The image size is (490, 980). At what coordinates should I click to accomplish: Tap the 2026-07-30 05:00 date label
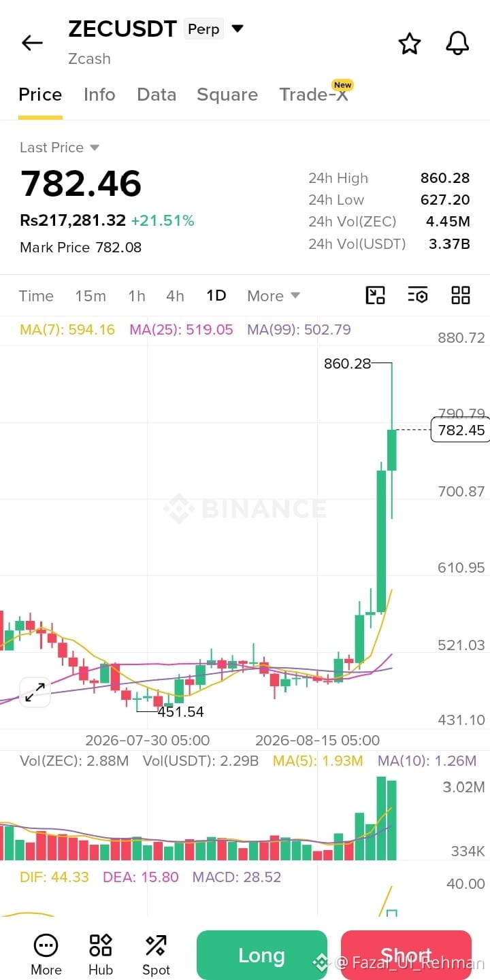pyautogui.click(x=147, y=740)
